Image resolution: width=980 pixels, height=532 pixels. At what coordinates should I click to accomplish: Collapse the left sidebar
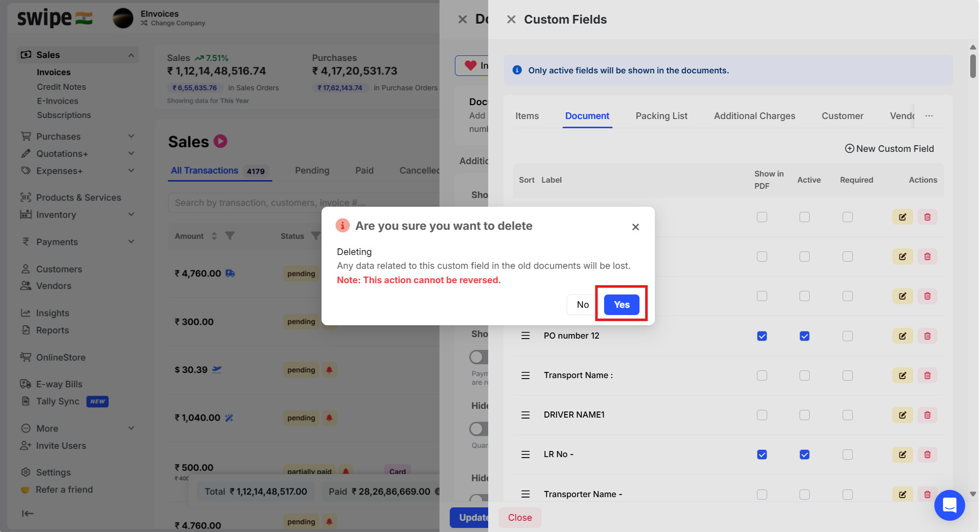click(28, 513)
